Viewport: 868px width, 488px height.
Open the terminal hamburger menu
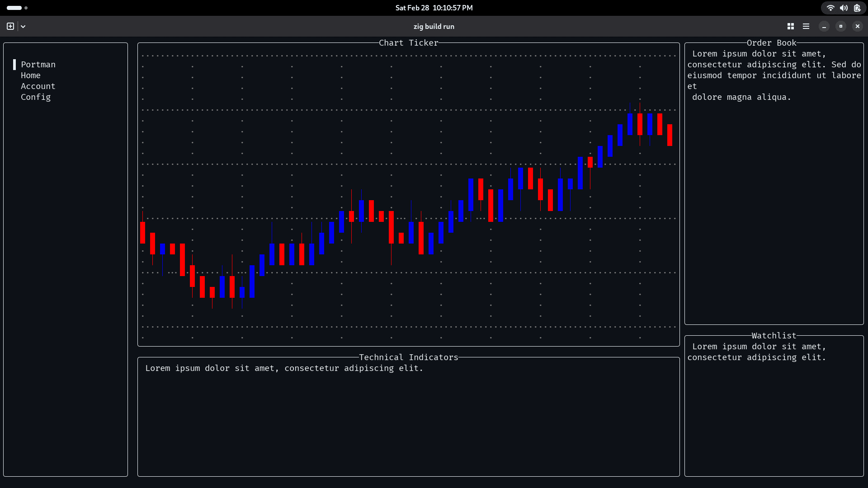[x=806, y=26]
